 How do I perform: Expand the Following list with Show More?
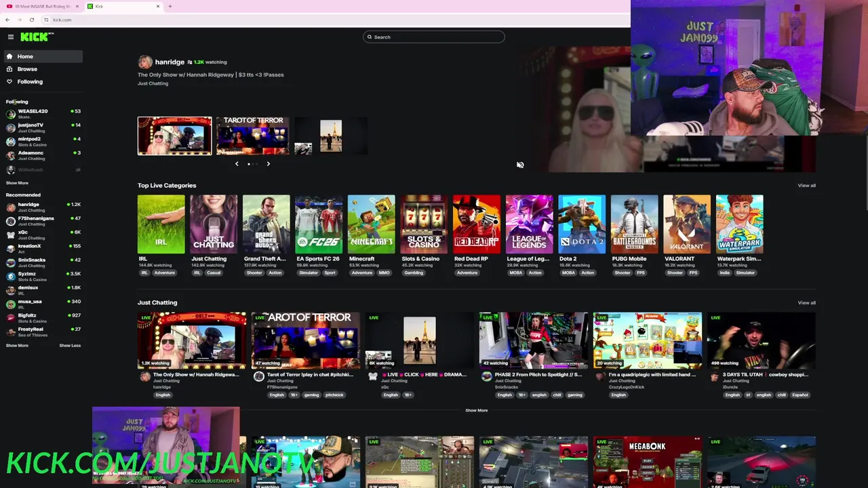click(17, 183)
